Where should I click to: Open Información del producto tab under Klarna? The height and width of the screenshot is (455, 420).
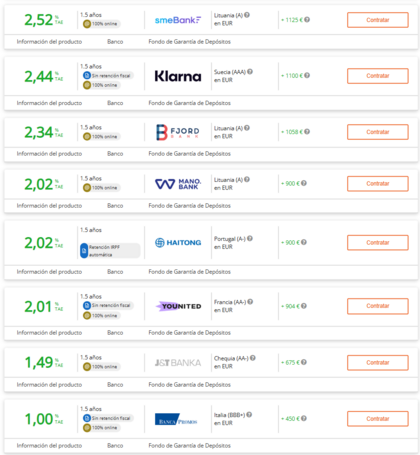coord(49,103)
